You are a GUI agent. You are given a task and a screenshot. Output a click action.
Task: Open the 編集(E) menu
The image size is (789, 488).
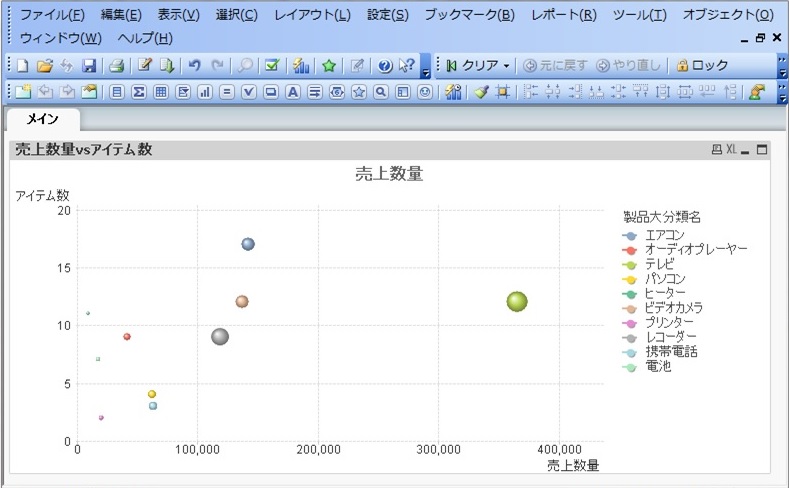pos(121,15)
